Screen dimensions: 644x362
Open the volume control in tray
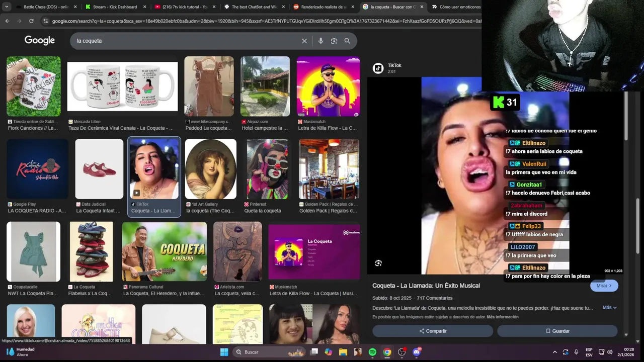pos(609,352)
